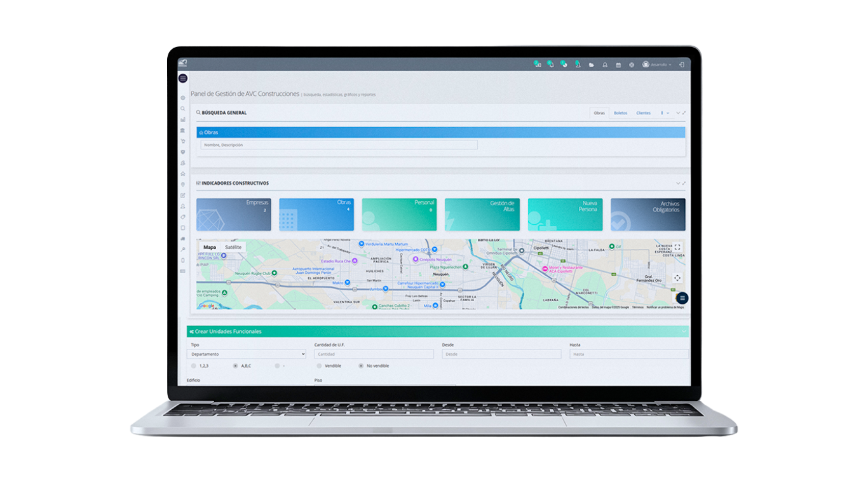Select the "Vendible" radio button
Viewport: 868px width, 488px height.
pos(320,366)
